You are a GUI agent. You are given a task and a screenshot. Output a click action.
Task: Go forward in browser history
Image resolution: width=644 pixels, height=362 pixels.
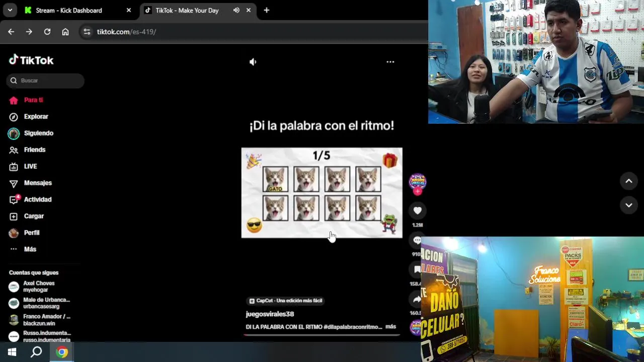pos(29,32)
